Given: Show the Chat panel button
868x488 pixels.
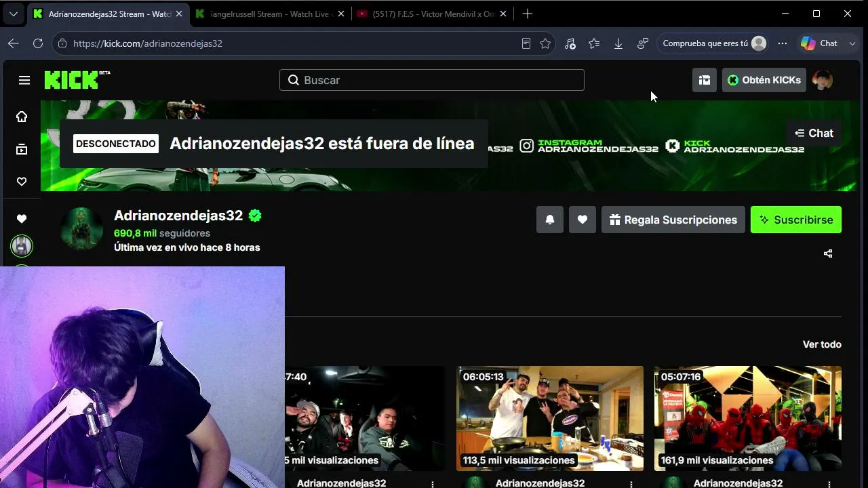Looking at the screenshot, I should pos(814,133).
